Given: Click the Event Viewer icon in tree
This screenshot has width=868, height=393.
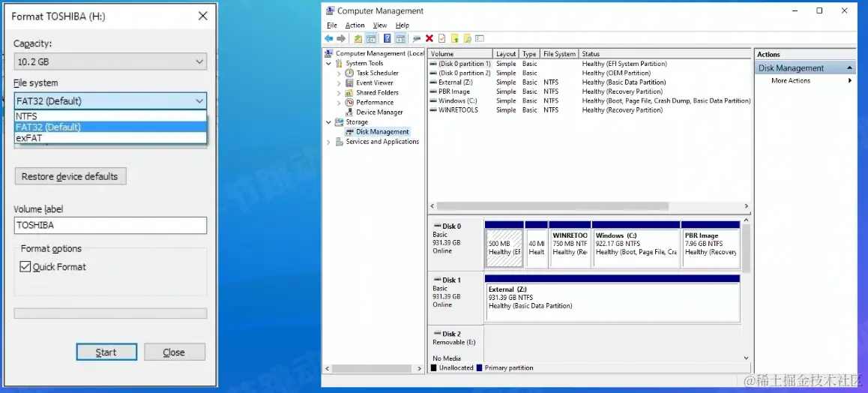Looking at the screenshot, I should click(349, 83).
